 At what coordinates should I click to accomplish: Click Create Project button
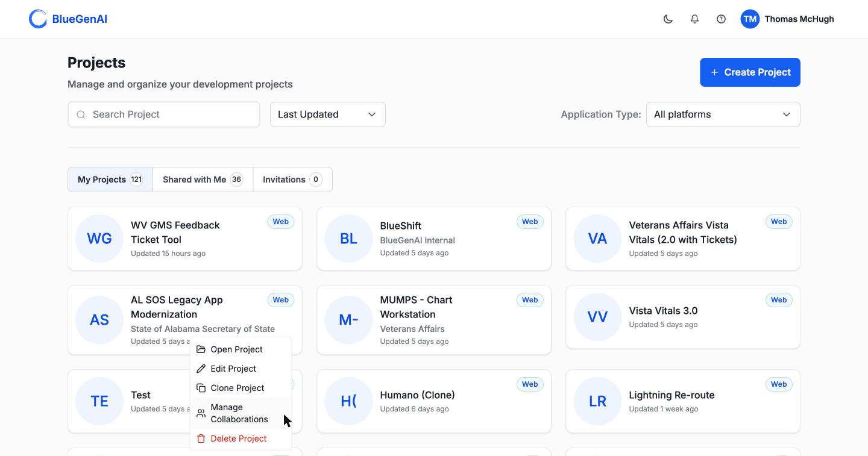point(750,72)
